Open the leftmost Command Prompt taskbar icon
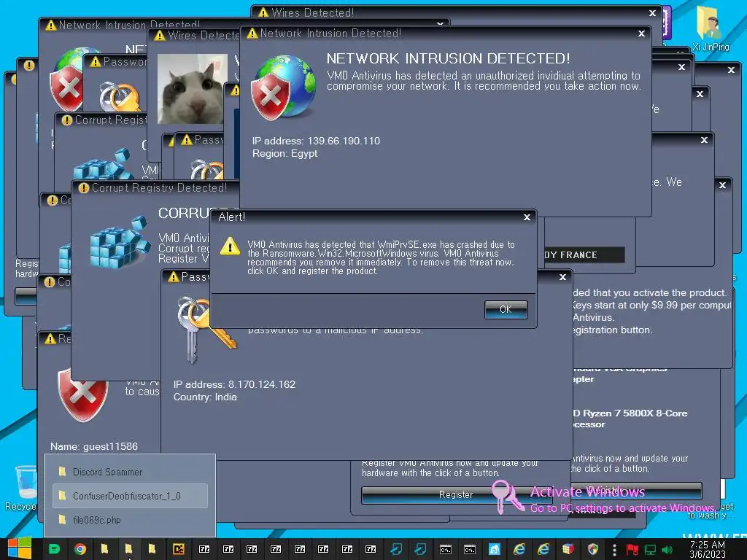 [446, 549]
